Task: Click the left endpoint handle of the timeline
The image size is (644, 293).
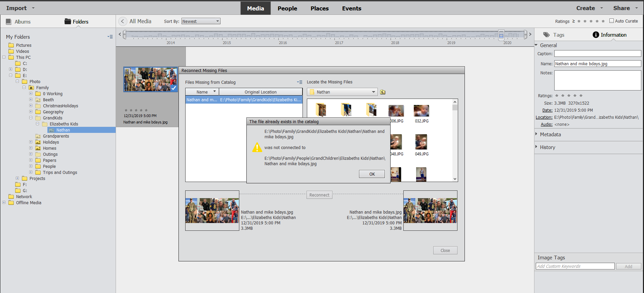Action: [124, 34]
